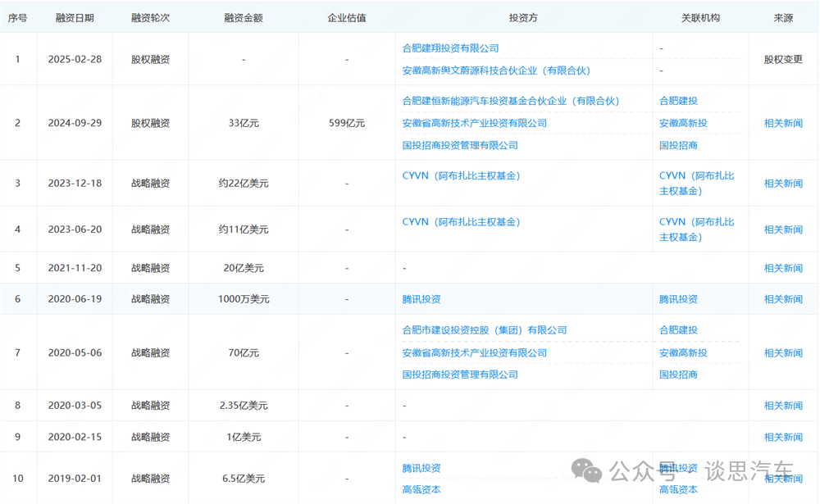This screenshot has width=820, height=504.
Task: Select the 20亿美元 amount cell
Action: [x=244, y=268]
